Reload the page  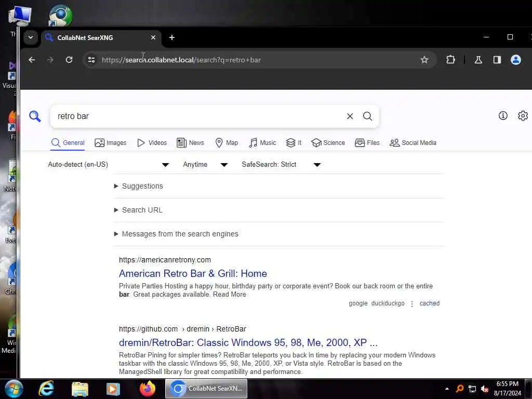[69, 60]
